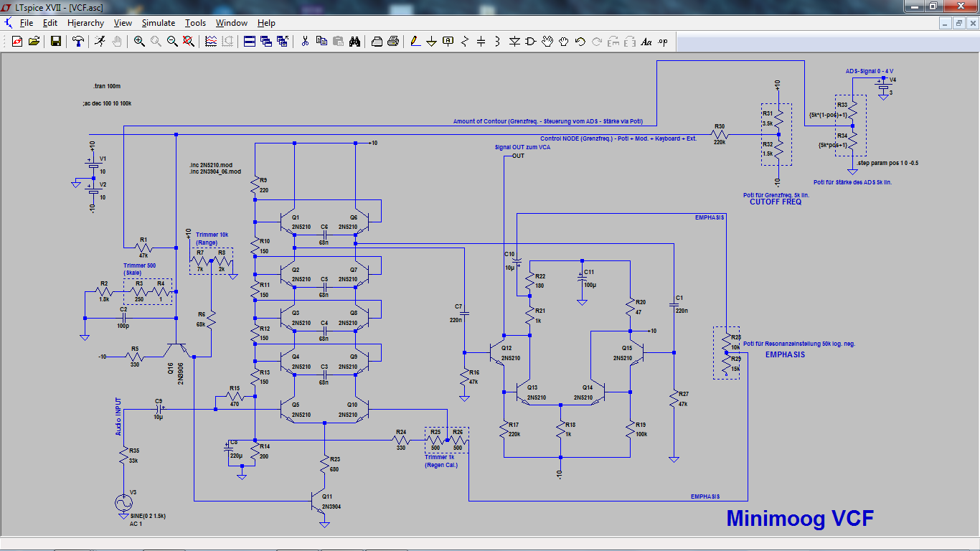980x551 pixels.
Task: Select the Ground symbol tool
Action: (x=431, y=42)
